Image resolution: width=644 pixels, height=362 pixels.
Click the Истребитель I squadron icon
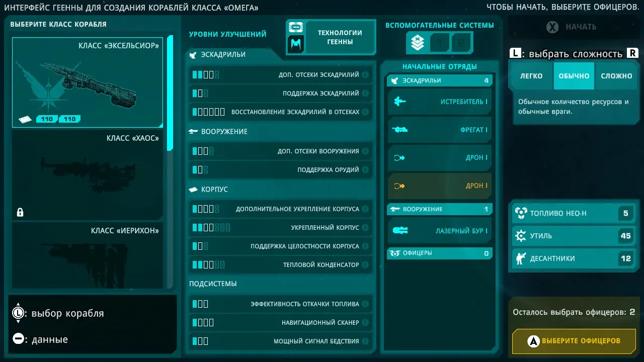[400, 102]
